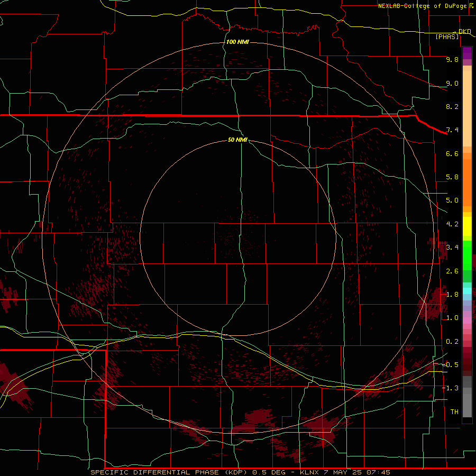This screenshot has width=476, height=476.
Task: Pick the bright yellow swatch near 4.2
Action: (467, 226)
